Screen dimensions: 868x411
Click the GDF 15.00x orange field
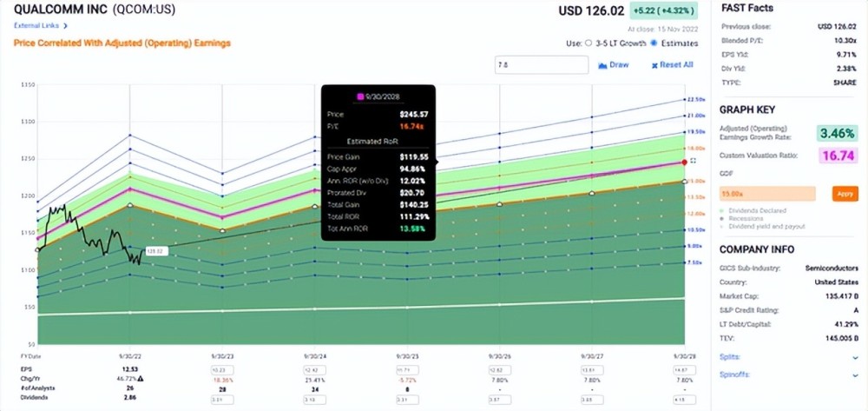click(767, 194)
